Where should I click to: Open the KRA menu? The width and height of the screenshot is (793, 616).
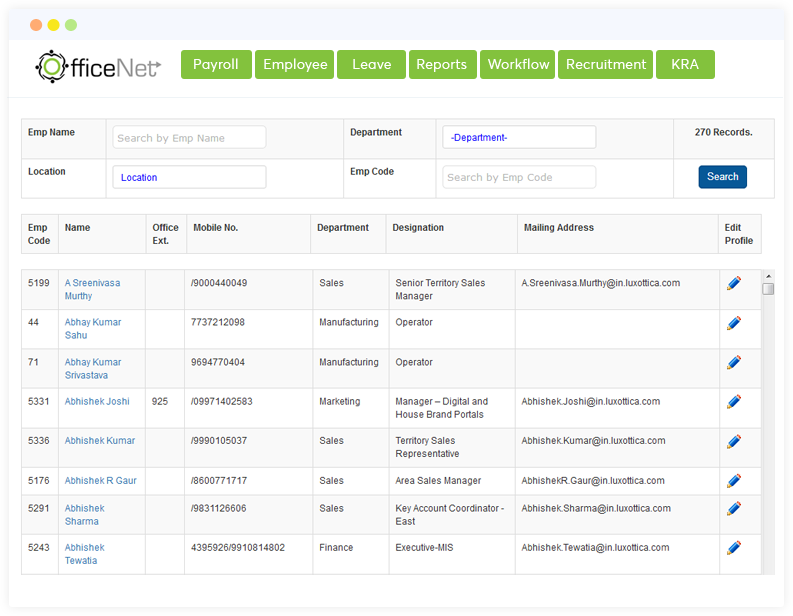[685, 64]
